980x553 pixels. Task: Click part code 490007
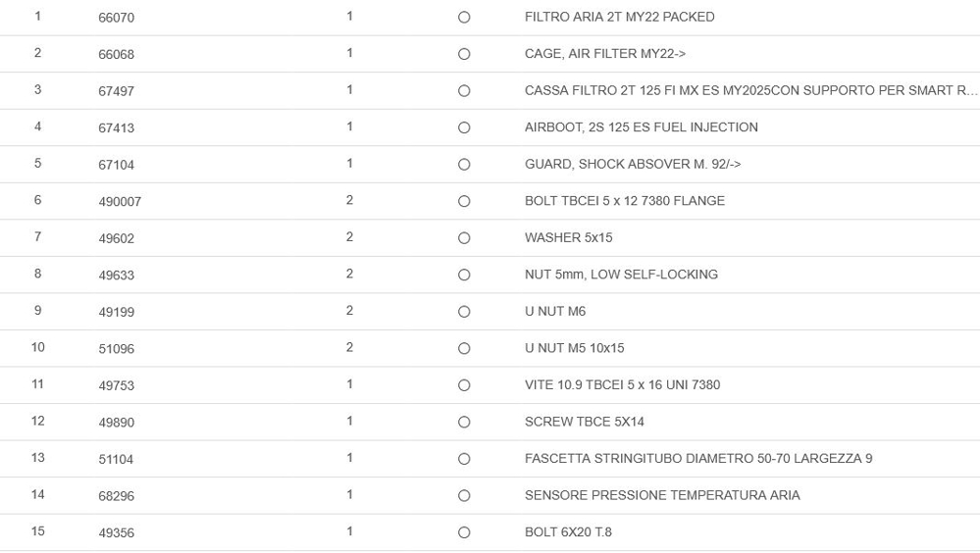pos(120,201)
